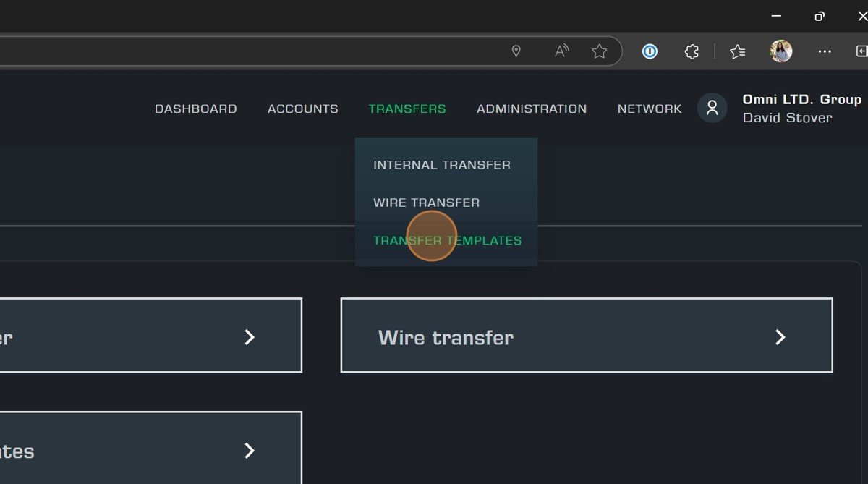Choose Wire Transfer in the Transfers menu

[x=426, y=203]
